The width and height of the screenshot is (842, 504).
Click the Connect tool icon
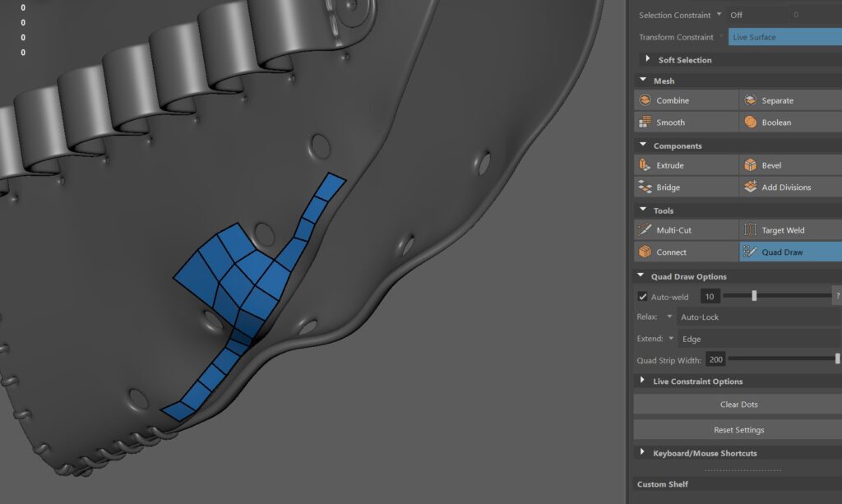point(645,252)
